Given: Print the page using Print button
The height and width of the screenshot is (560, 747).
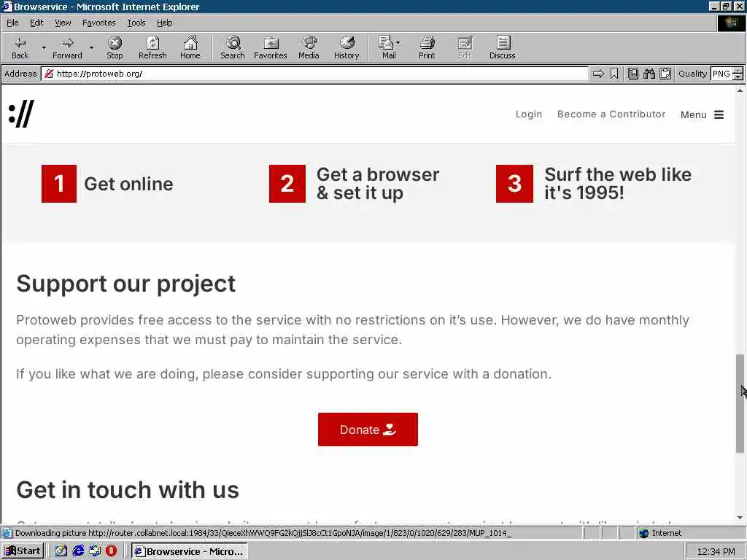Looking at the screenshot, I should click(427, 47).
